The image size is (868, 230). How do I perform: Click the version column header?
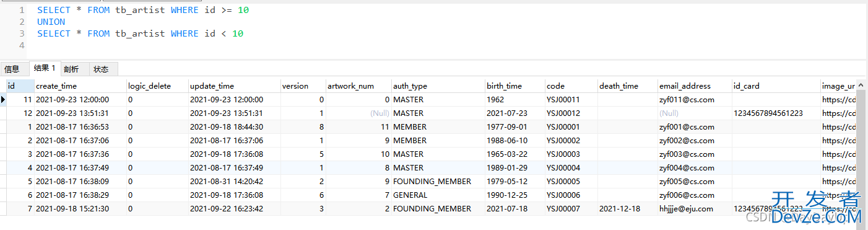pyautogui.click(x=303, y=86)
